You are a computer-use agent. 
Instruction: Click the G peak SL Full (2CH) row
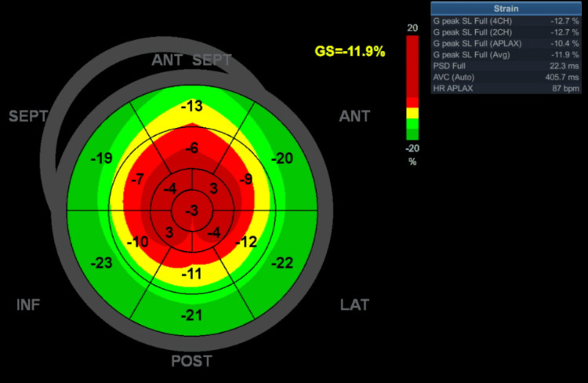pyautogui.click(x=506, y=32)
